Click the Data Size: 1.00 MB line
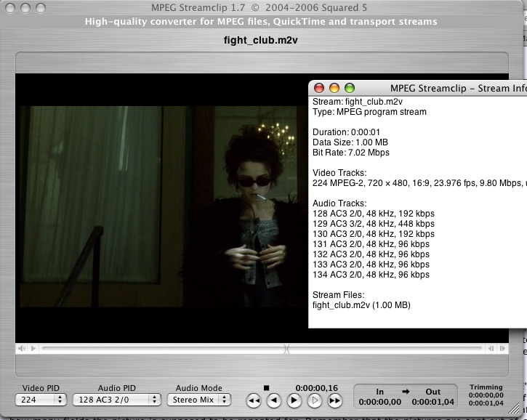527x420 pixels. (x=350, y=142)
